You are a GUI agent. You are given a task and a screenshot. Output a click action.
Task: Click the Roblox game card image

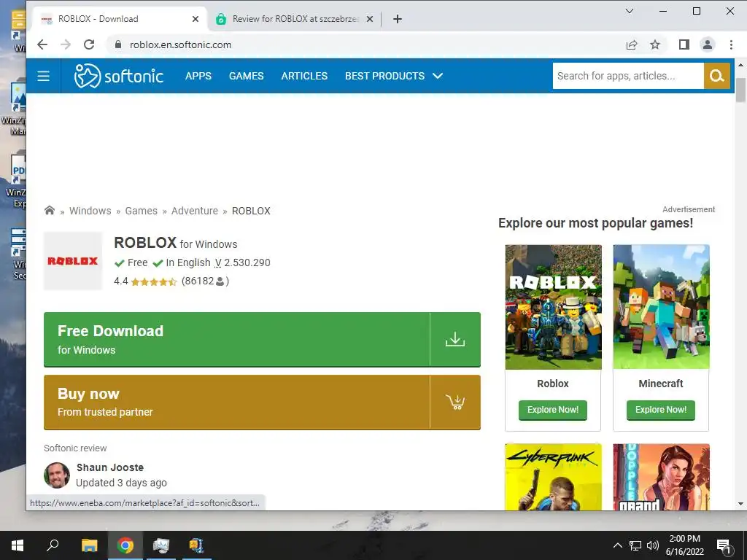point(553,307)
